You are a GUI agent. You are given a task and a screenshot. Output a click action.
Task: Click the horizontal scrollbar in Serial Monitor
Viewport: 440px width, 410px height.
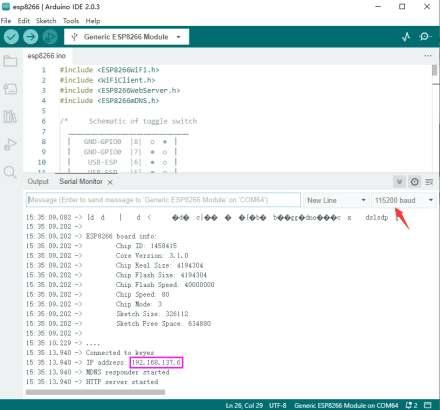coord(95,392)
